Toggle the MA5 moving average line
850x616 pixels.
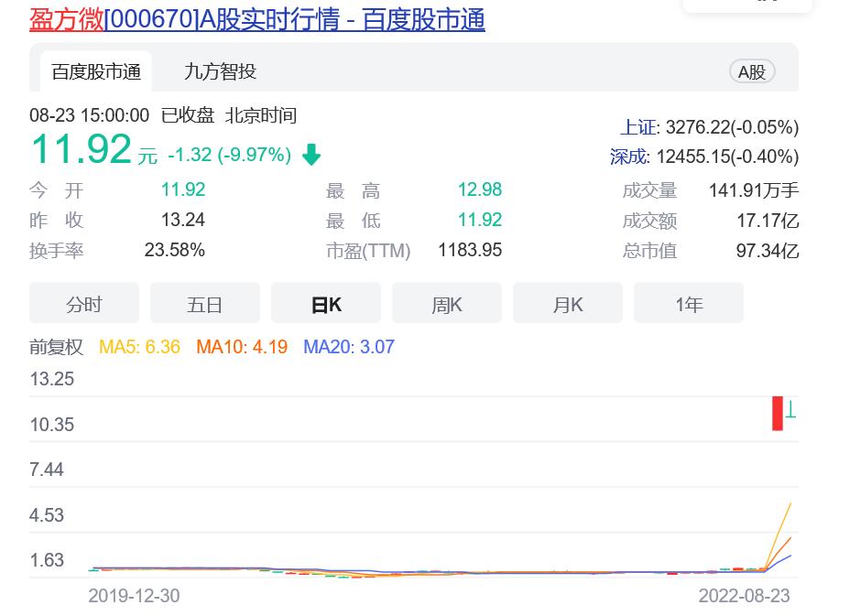(x=139, y=347)
